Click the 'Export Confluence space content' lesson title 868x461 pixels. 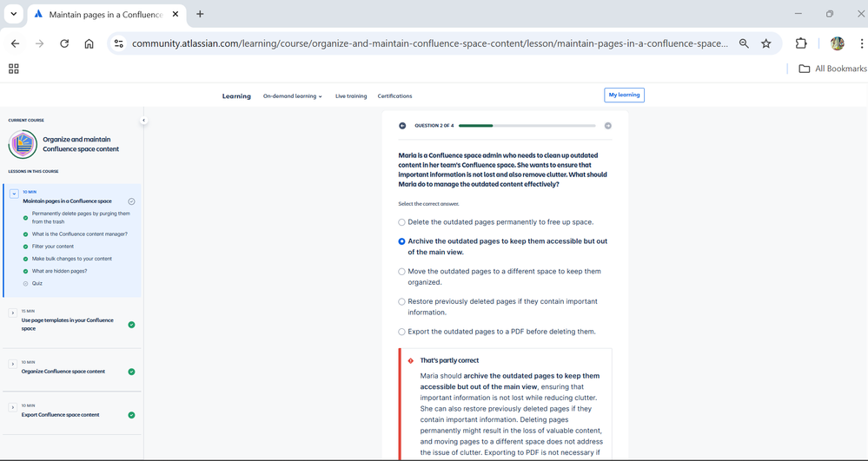(60, 415)
